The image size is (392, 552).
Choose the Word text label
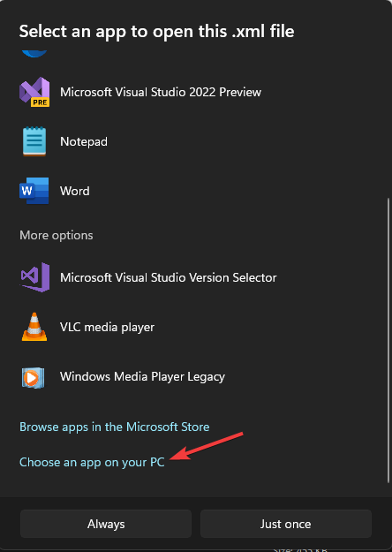[x=74, y=191]
